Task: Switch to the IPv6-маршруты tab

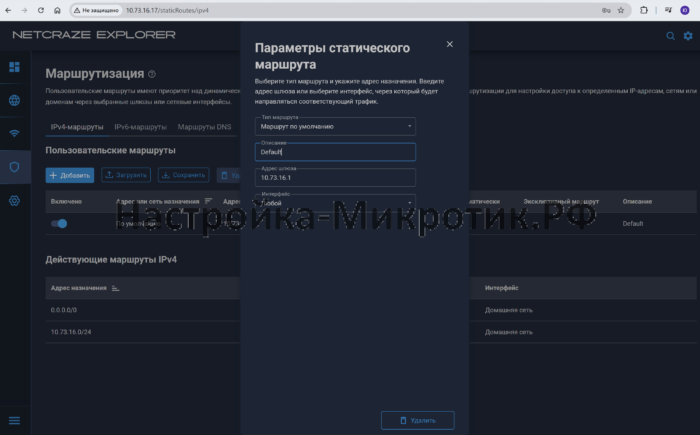Action: [140, 127]
